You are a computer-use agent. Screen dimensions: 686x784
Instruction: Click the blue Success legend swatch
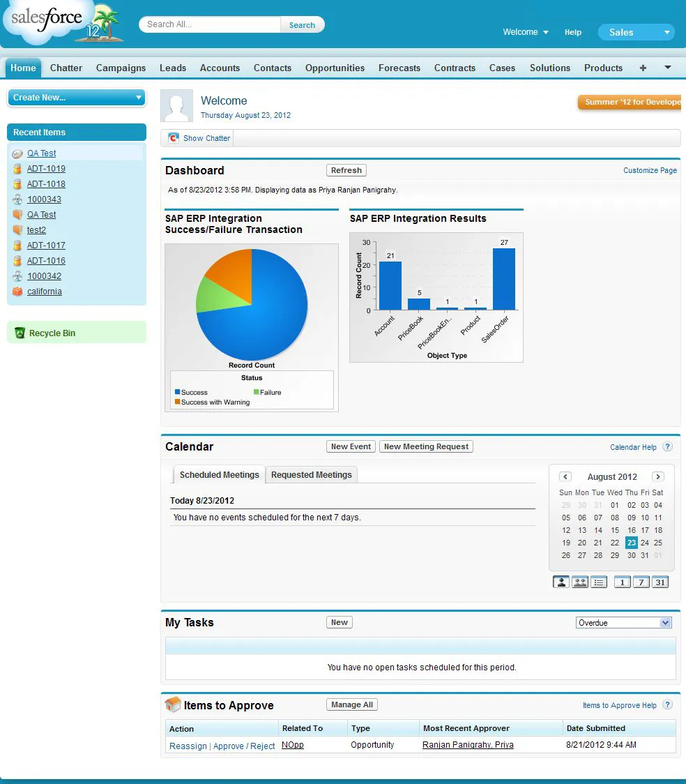[x=177, y=393]
